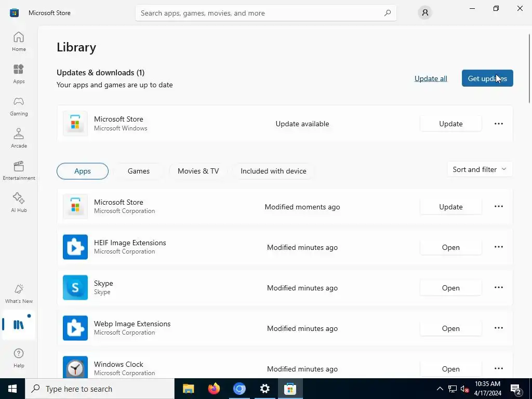The height and width of the screenshot is (399, 532).
Task: Open HEIF Image Extensions
Action: 450,247
